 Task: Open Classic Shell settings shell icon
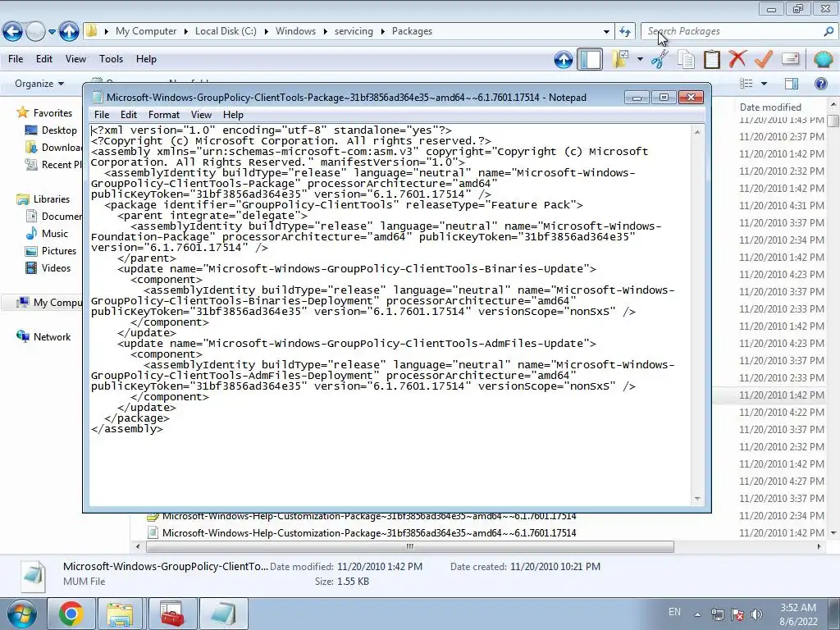point(823,59)
